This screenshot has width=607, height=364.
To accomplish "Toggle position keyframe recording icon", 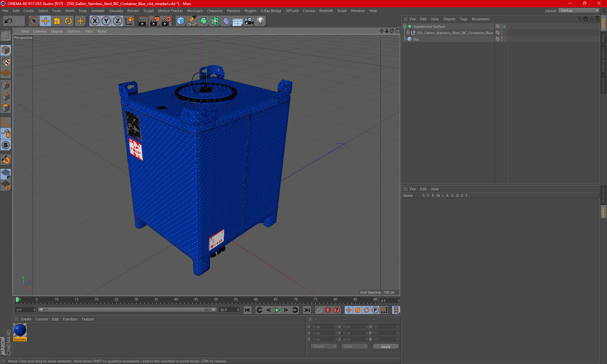I will [x=348, y=310].
